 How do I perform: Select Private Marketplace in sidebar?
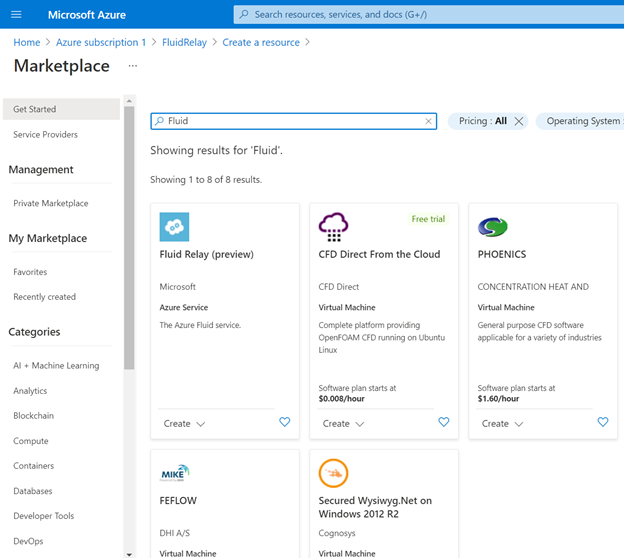[x=51, y=203]
